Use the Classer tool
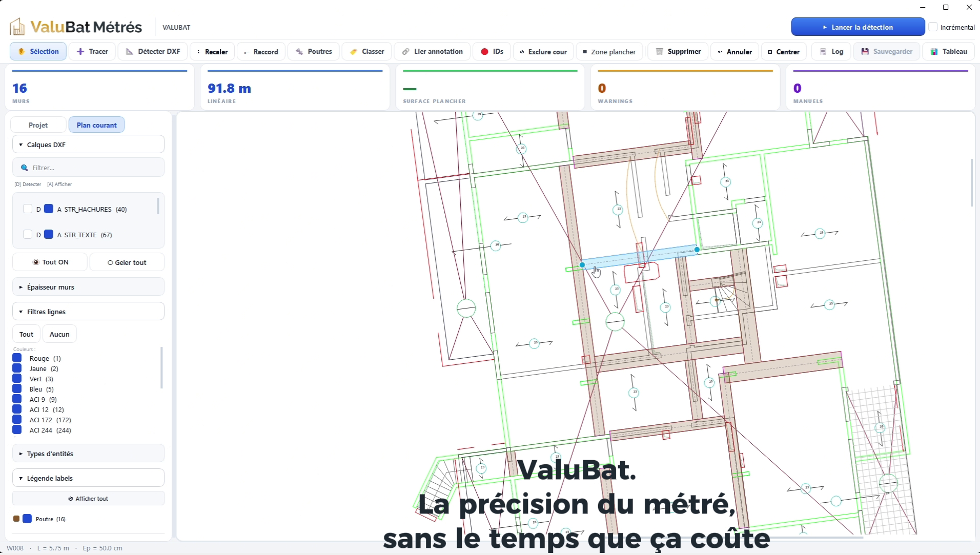 pyautogui.click(x=367, y=51)
